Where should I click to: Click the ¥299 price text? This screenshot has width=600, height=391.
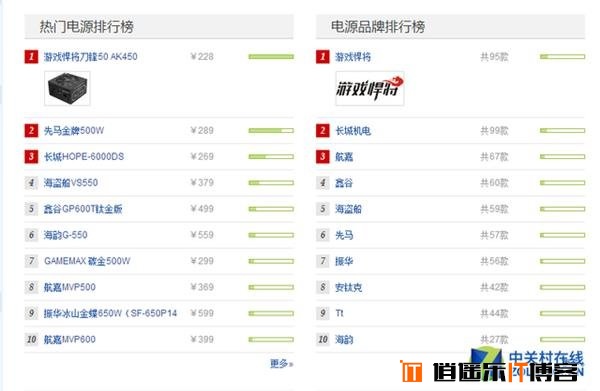202,261
